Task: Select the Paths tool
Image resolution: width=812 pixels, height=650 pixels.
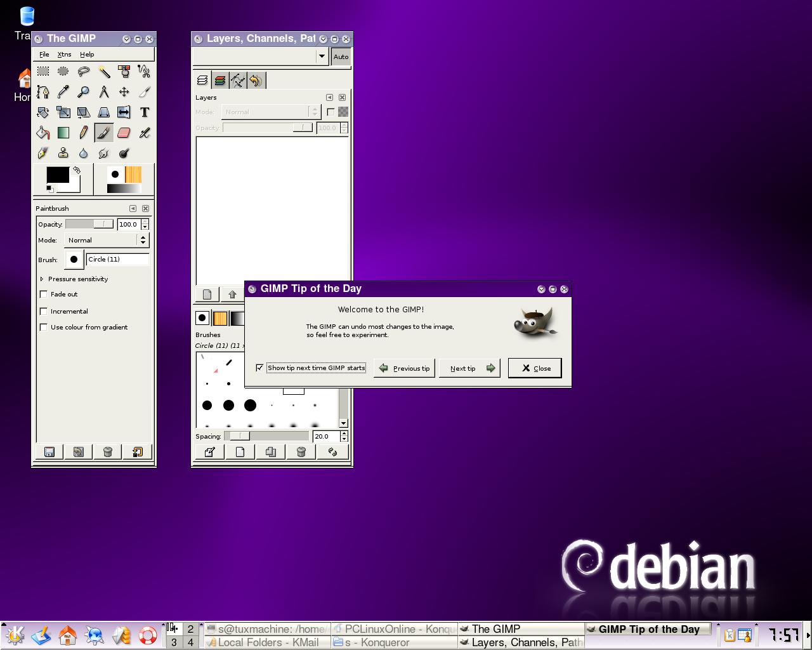Action: (x=43, y=92)
